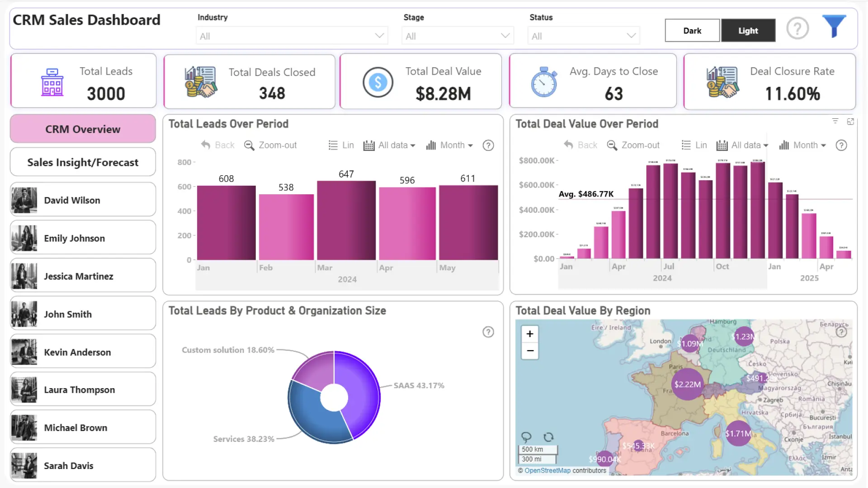Screen dimensions: 868x488
Task: Click Emily Johnson's photo thumbnail
Action: click(24, 238)
